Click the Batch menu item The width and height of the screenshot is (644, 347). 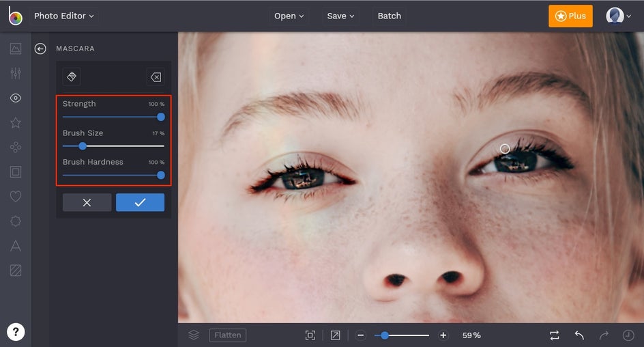pyautogui.click(x=389, y=16)
